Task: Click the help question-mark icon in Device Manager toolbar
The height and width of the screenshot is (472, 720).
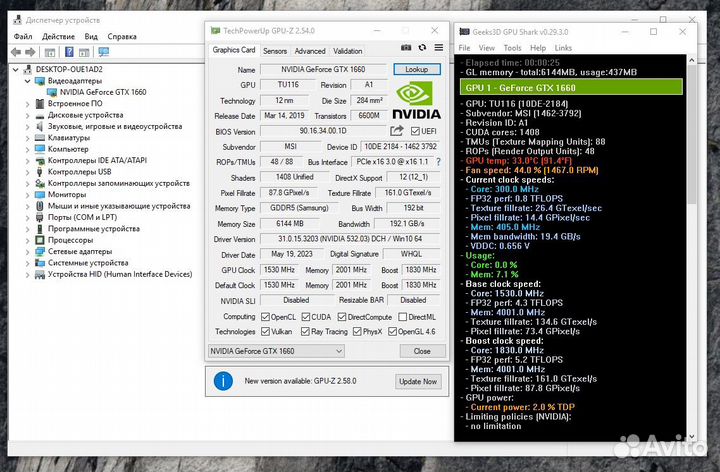Action: (69, 52)
